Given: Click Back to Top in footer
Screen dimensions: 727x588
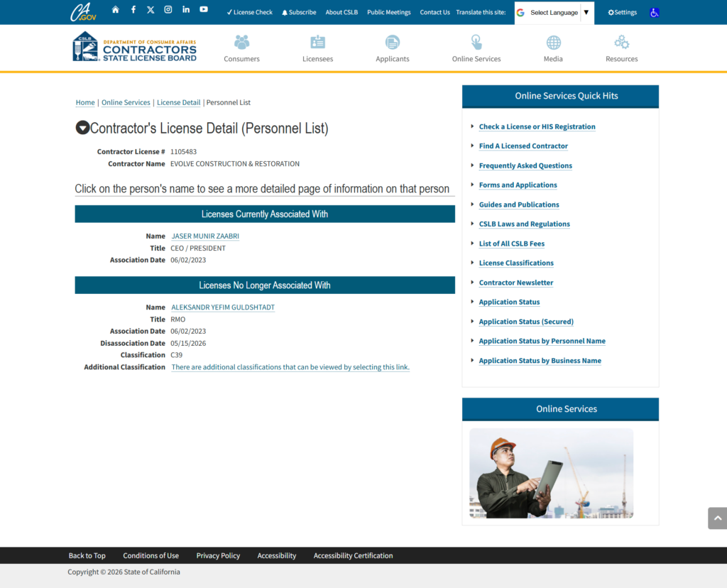Looking at the screenshot, I should tap(87, 555).
